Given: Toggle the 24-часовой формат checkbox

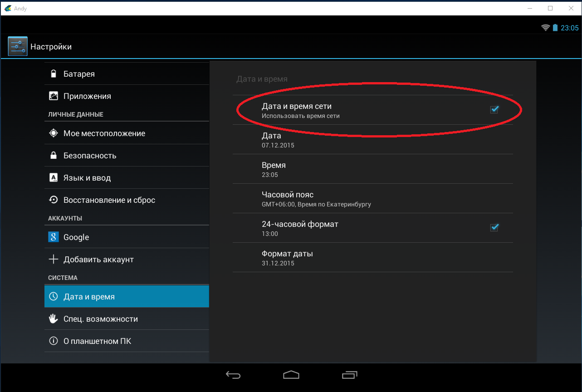Looking at the screenshot, I should (494, 227).
